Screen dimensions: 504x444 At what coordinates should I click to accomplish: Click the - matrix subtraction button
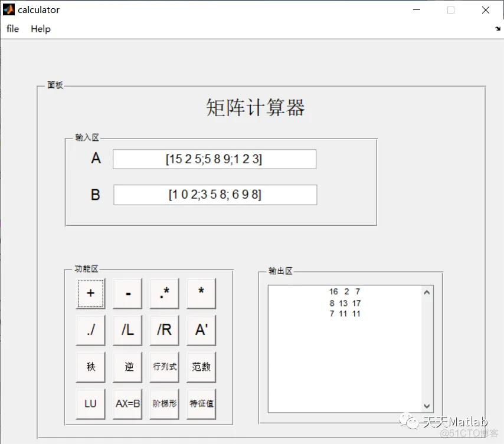coord(127,293)
